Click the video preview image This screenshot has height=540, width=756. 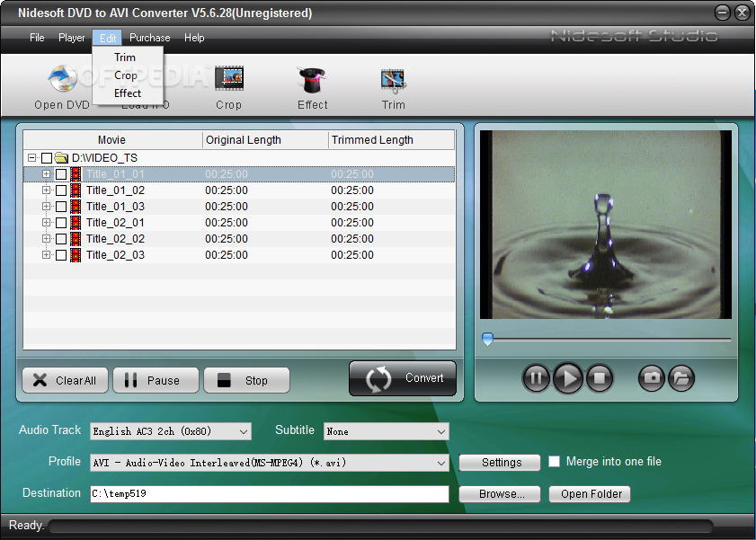pos(606,225)
